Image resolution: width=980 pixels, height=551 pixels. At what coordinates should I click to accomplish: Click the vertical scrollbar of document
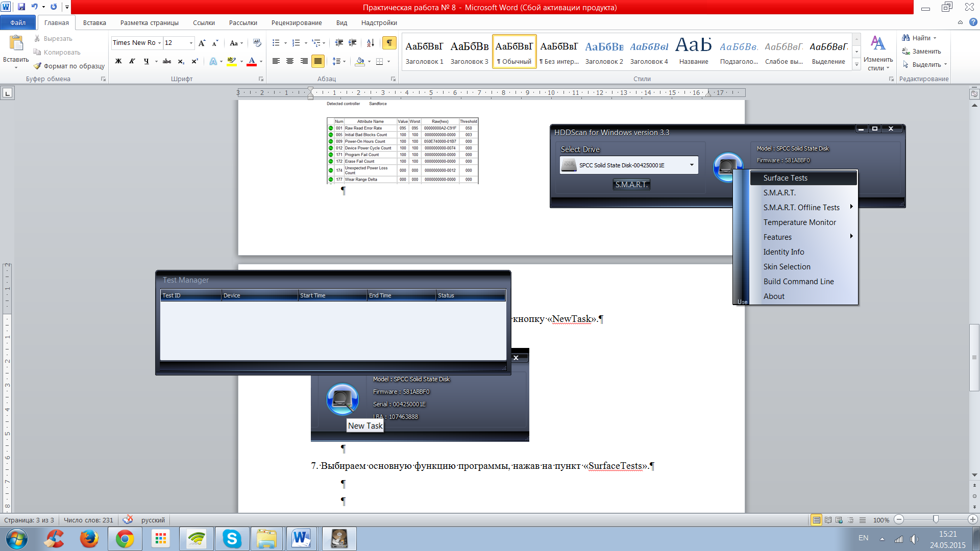click(974, 357)
